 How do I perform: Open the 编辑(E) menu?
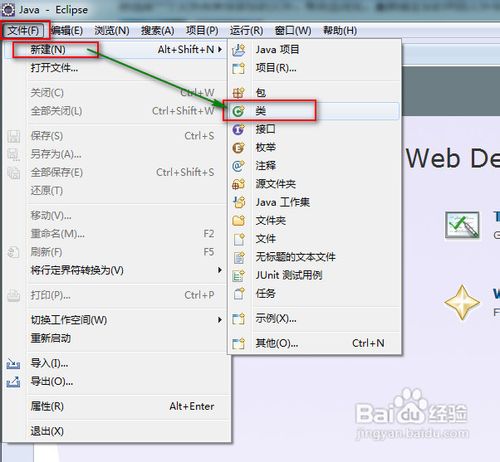(x=67, y=31)
